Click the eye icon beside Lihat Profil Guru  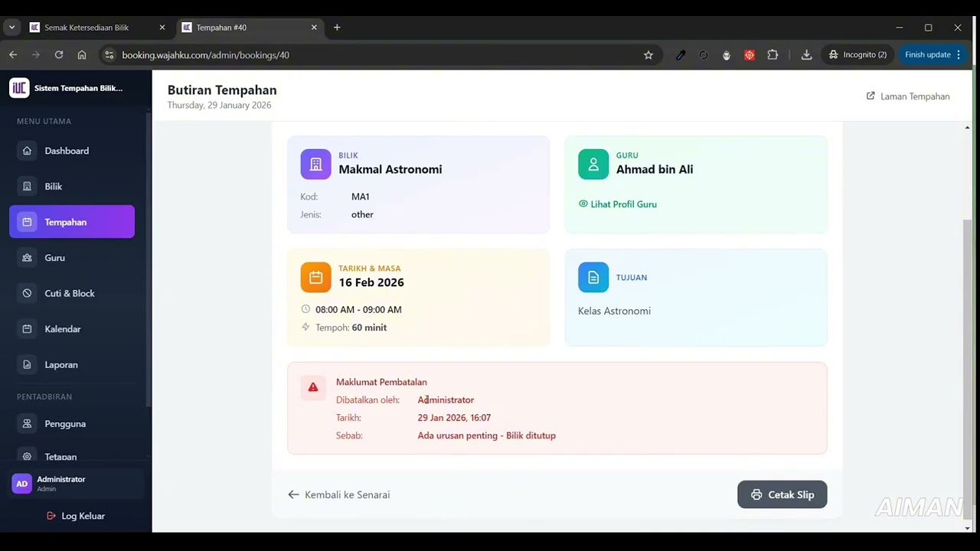click(583, 204)
